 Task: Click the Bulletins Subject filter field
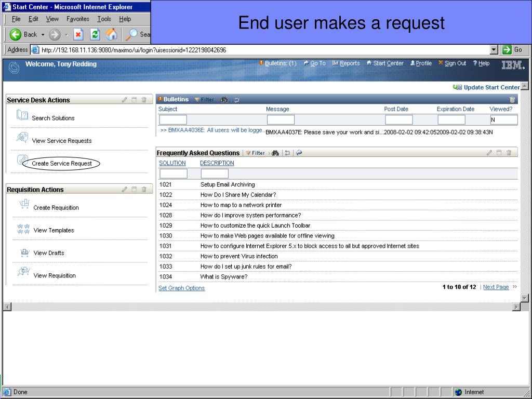point(173,119)
